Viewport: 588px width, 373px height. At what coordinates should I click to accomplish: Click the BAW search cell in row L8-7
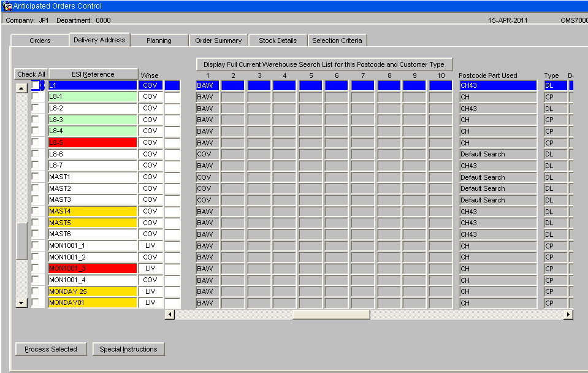(x=208, y=166)
